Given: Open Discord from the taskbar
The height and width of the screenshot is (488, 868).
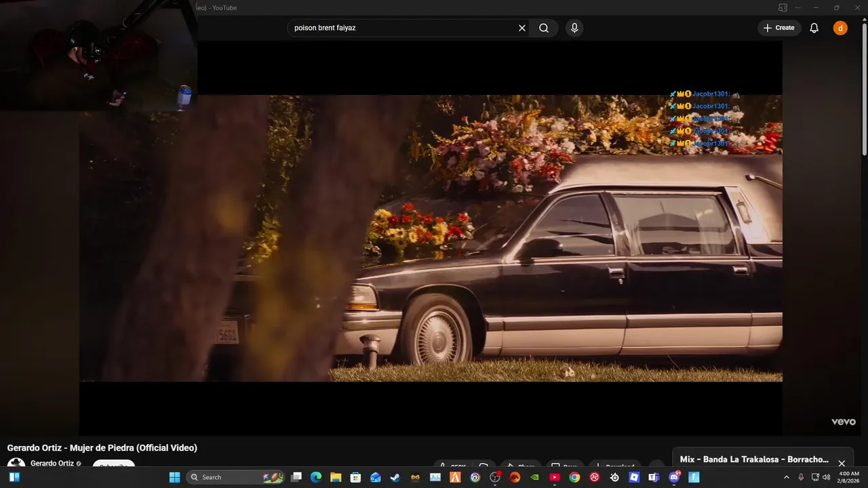Looking at the screenshot, I should click(675, 477).
